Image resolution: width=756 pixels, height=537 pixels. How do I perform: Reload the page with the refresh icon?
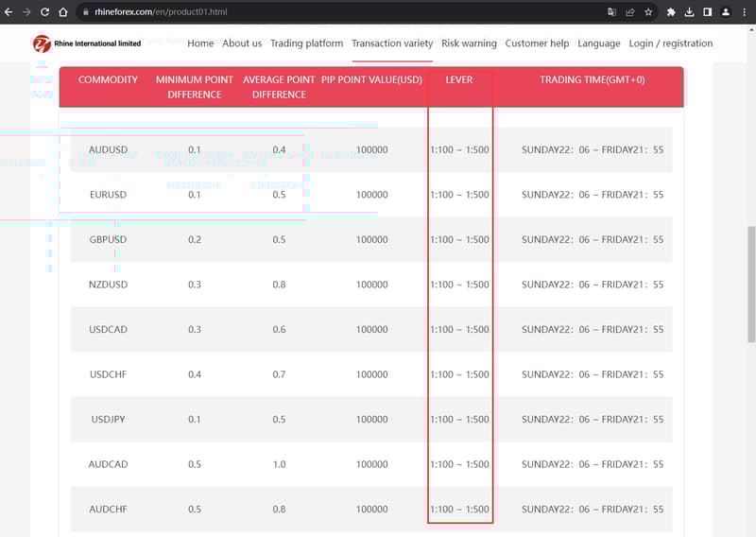pos(44,12)
